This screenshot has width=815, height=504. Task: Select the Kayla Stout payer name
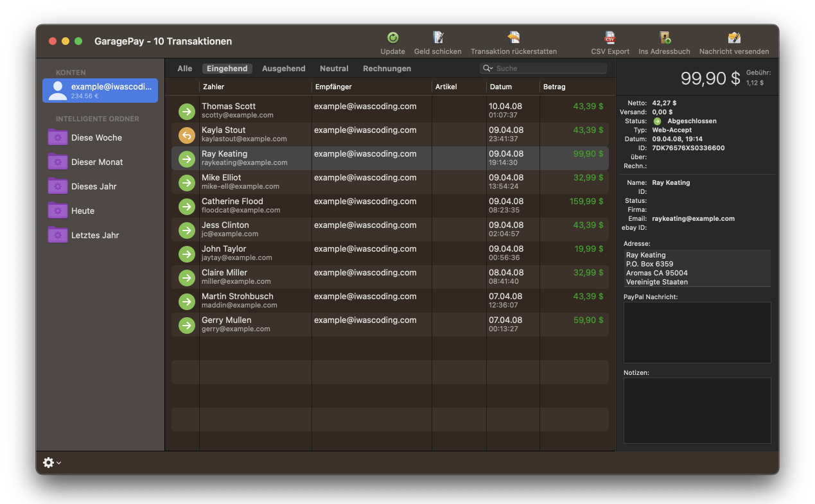point(223,130)
